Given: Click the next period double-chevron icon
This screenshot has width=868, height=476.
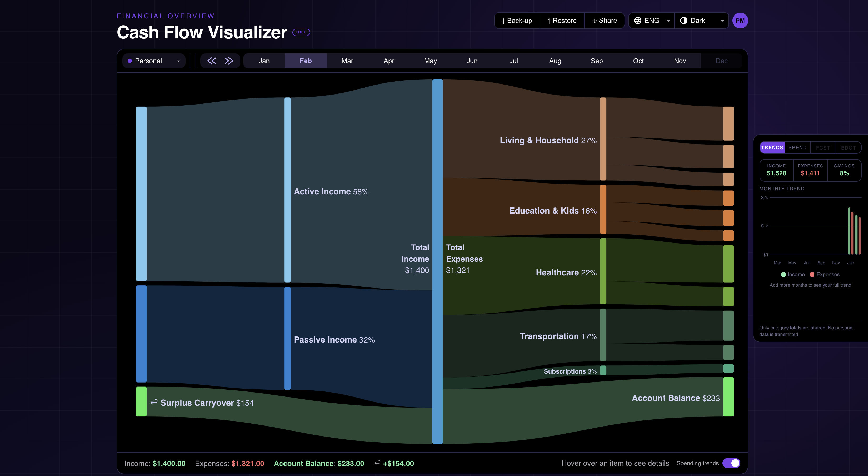Looking at the screenshot, I should (x=229, y=61).
